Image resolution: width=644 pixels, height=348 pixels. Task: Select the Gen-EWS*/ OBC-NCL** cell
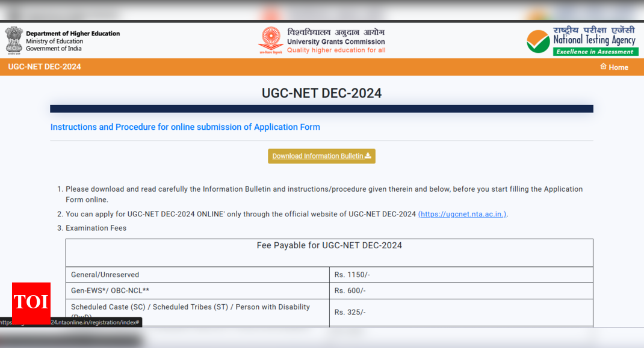pyautogui.click(x=197, y=290)
